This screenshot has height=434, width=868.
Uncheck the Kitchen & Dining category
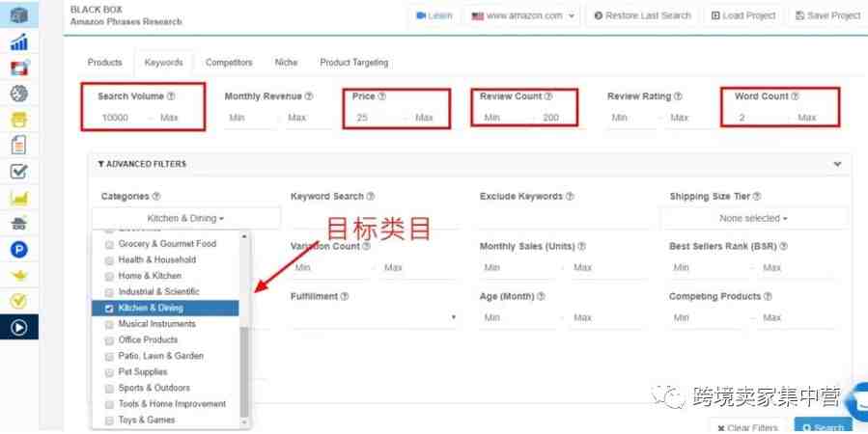point(109,309)
